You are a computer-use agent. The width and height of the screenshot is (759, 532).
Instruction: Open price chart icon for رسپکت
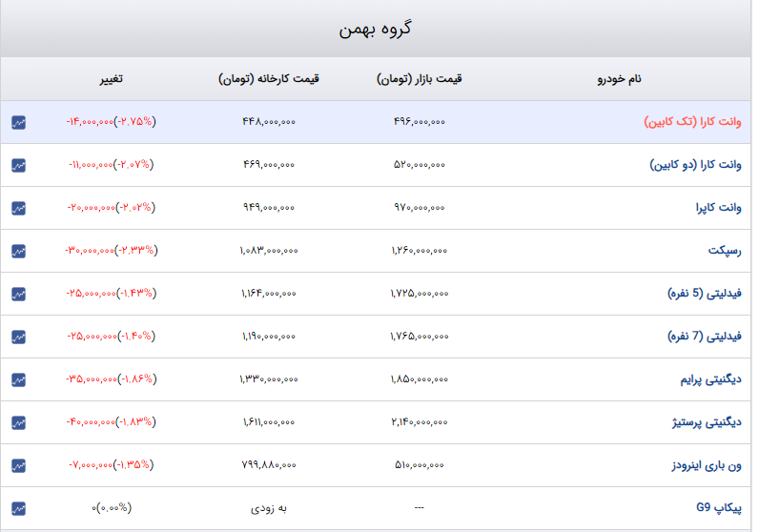18,252
